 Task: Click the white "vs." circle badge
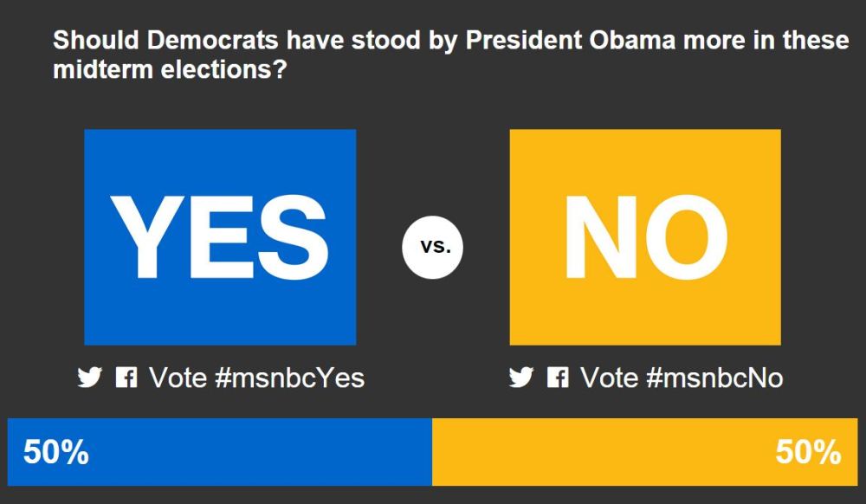click(433, 246)
